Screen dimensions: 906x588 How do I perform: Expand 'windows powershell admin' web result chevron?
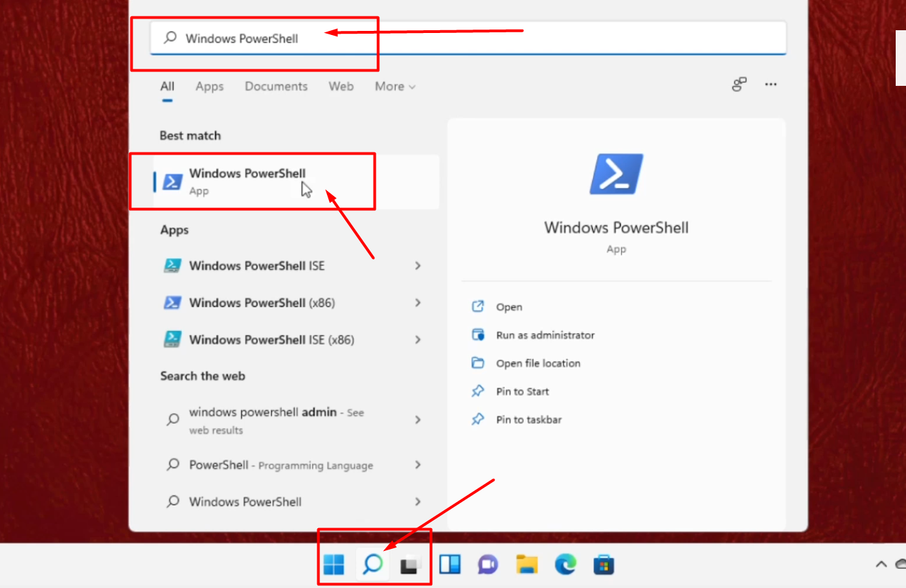pyautogui.click(x=418, y=420)
